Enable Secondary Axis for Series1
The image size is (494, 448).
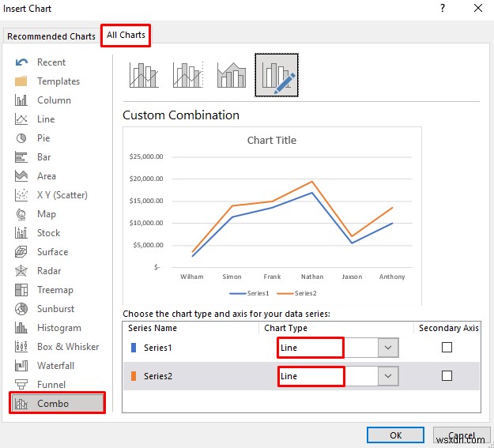coord(447,347)
